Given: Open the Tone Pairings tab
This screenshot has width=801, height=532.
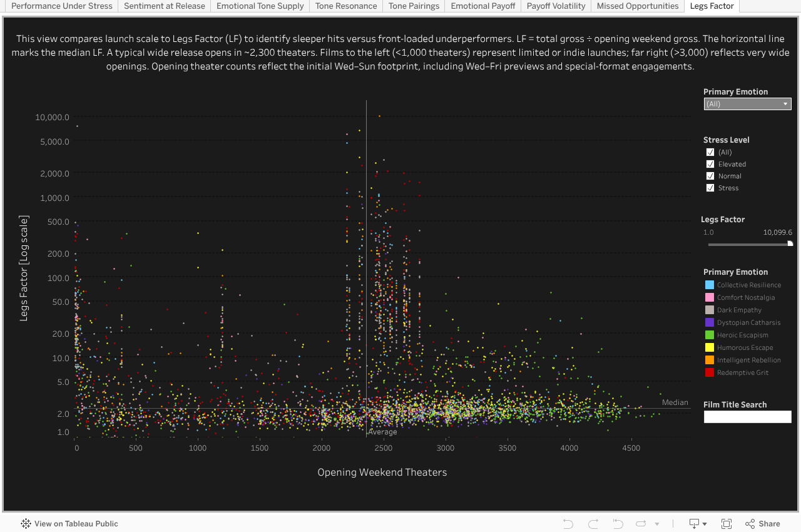Looking at the screenshot, I should click(414, 6).
